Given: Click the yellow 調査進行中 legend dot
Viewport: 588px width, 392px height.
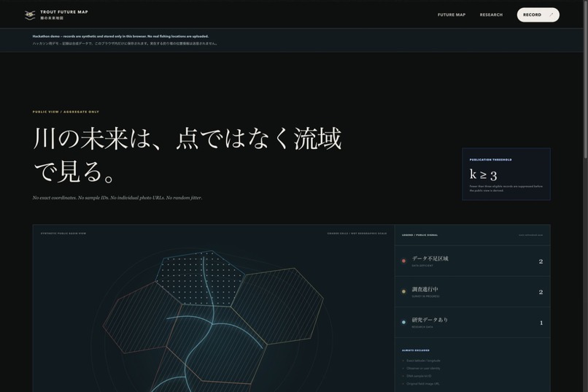Looking at the screenshot, I should 404,292.
